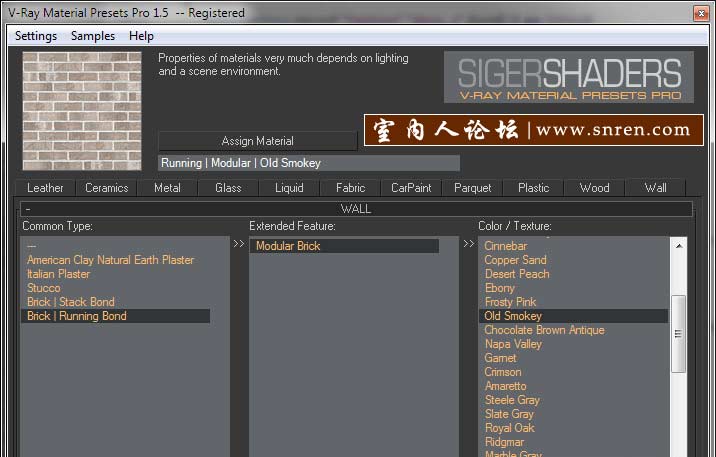The width and height of the screenshot is (716, 457).
Task: Switch to the Metal tab
Action: coord(167,188)
